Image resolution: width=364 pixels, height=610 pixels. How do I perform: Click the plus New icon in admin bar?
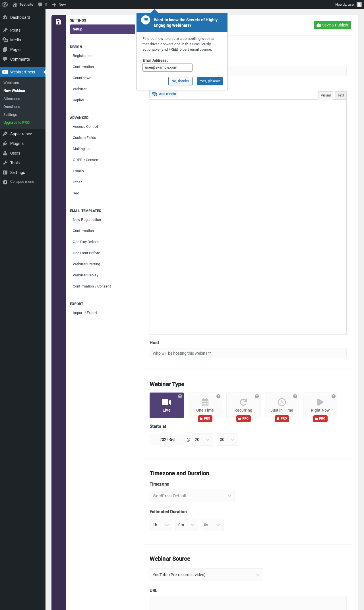point(54,5)
